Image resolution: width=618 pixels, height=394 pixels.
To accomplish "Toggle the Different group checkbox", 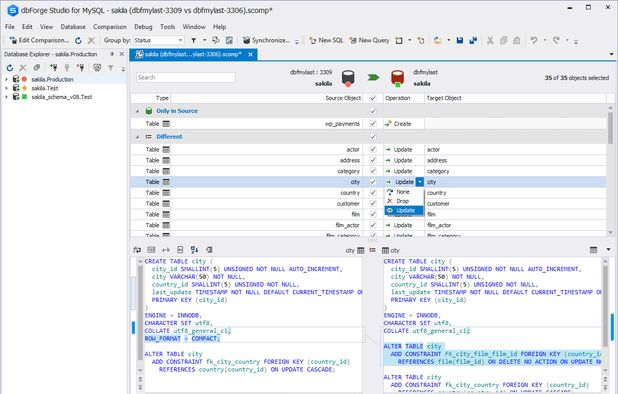I will click(373, 137).
